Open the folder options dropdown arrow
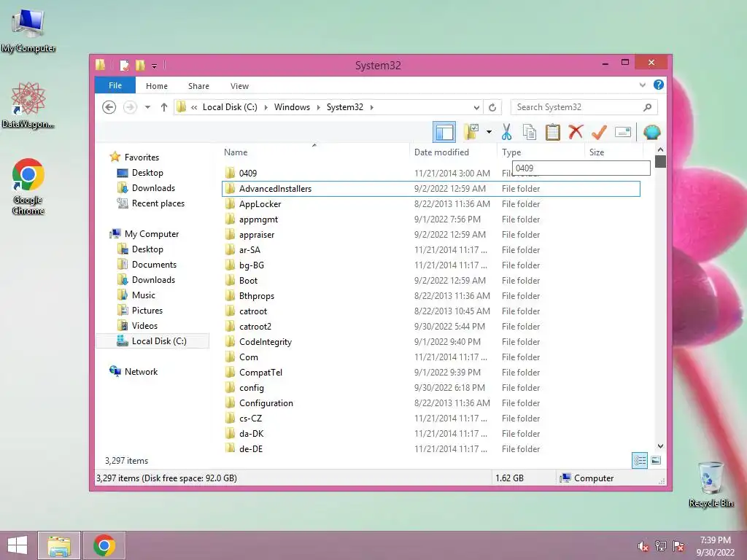Image resolution: width=747 pixels, height=560 pixels. click(489, 132)
